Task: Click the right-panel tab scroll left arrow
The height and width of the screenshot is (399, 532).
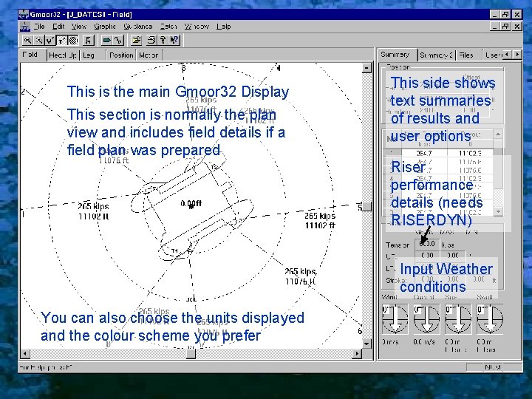Action: (507, 54)
